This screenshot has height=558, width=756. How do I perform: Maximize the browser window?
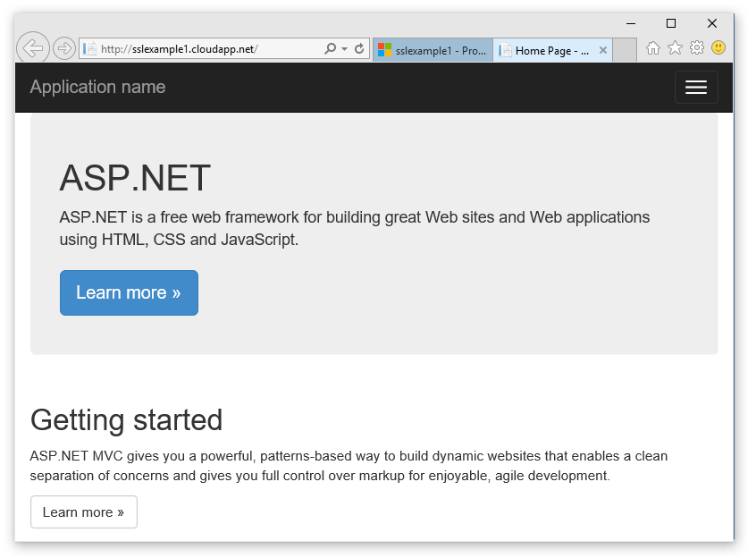(x=671, y=23)
